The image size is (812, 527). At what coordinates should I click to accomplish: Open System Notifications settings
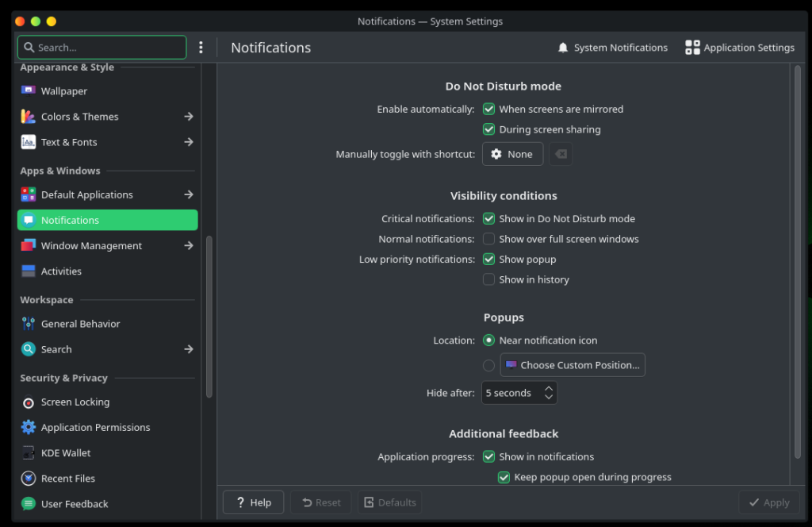coord(612,48)
